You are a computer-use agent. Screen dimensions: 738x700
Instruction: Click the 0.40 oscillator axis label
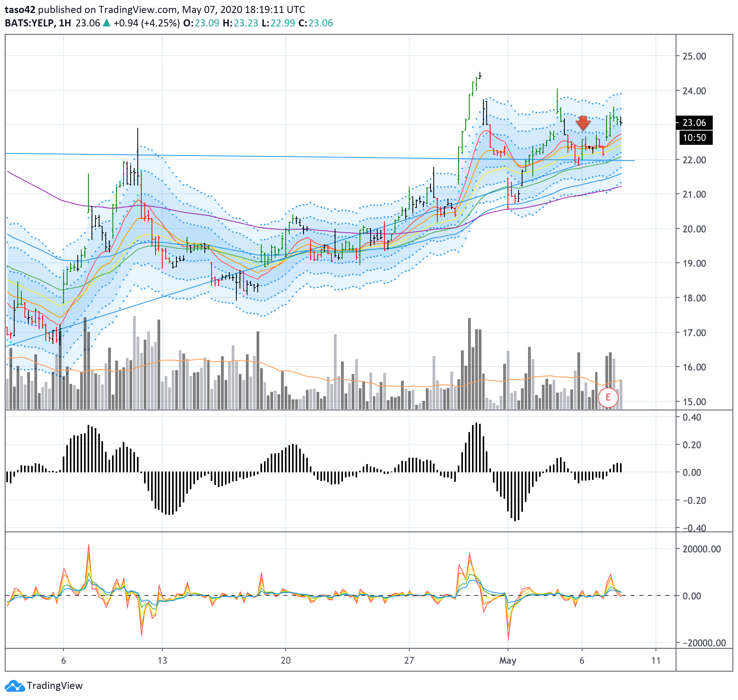692,417
